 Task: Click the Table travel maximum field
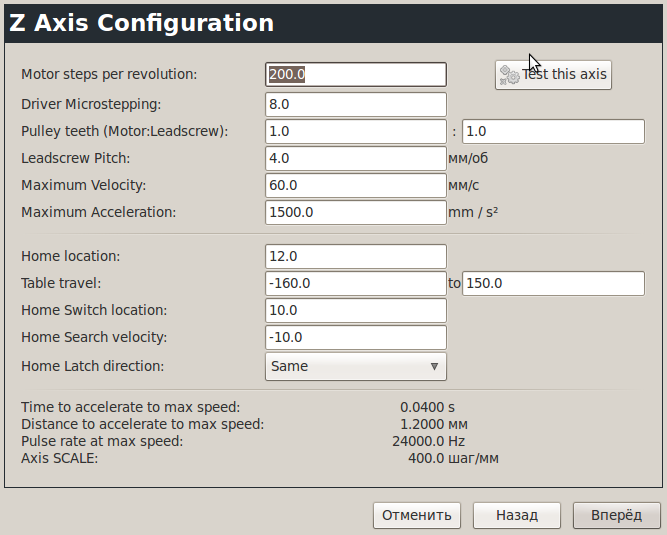click(553, 283)
